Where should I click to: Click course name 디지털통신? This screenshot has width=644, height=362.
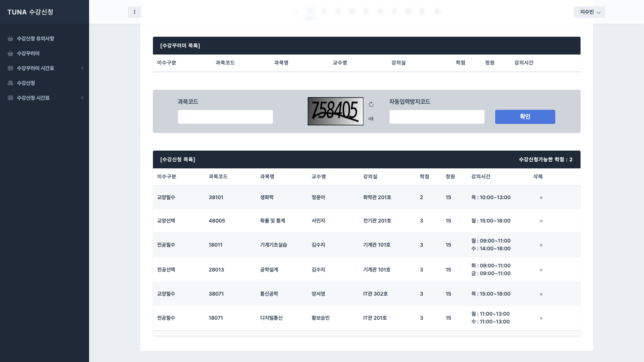(271, 318)
